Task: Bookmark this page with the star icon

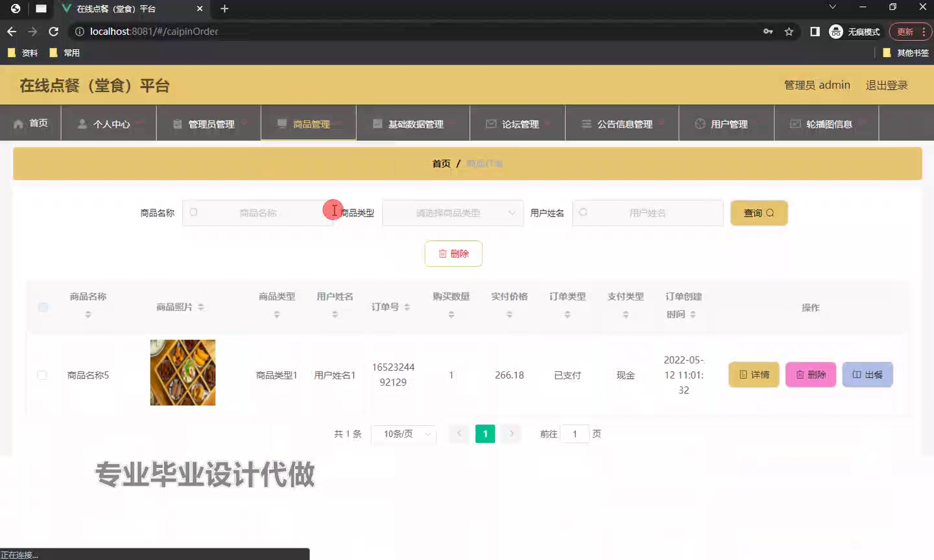Action: (x=789, y=31)
